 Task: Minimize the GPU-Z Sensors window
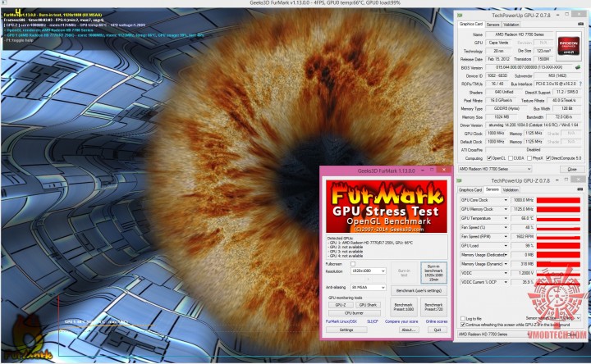pos(557,180)
